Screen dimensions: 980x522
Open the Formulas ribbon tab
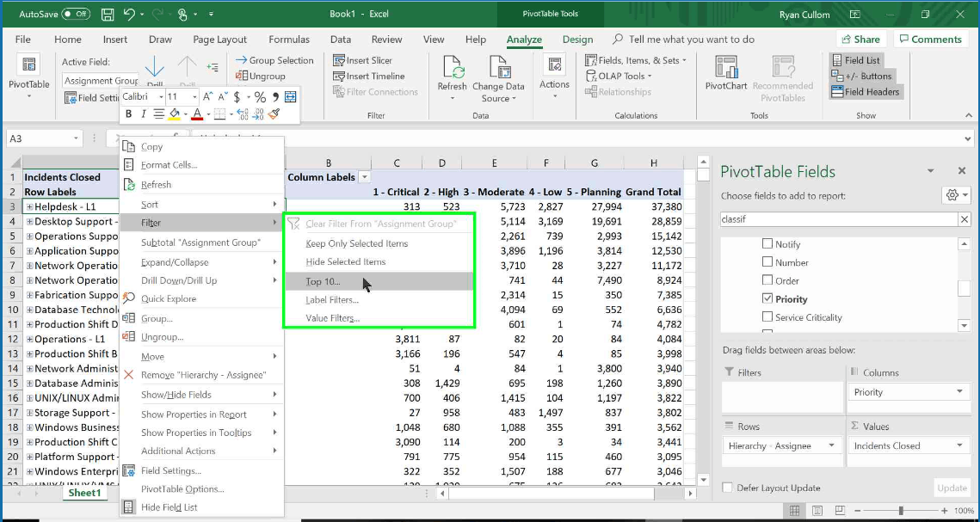[x=289, y=40]
